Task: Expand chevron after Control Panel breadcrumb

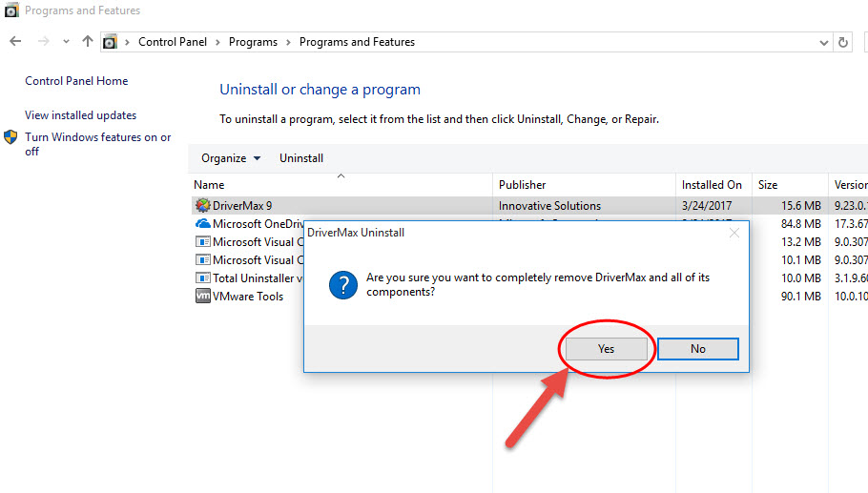Action: click(217, 43)
